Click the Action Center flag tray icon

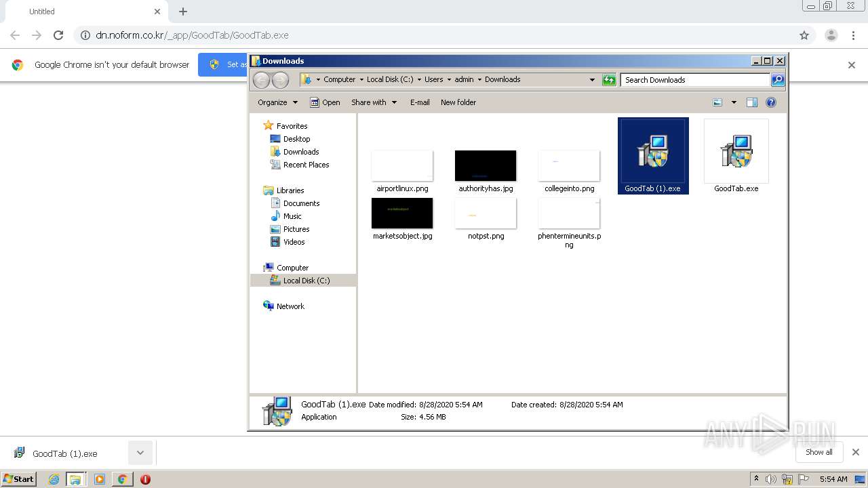[804, 479]
